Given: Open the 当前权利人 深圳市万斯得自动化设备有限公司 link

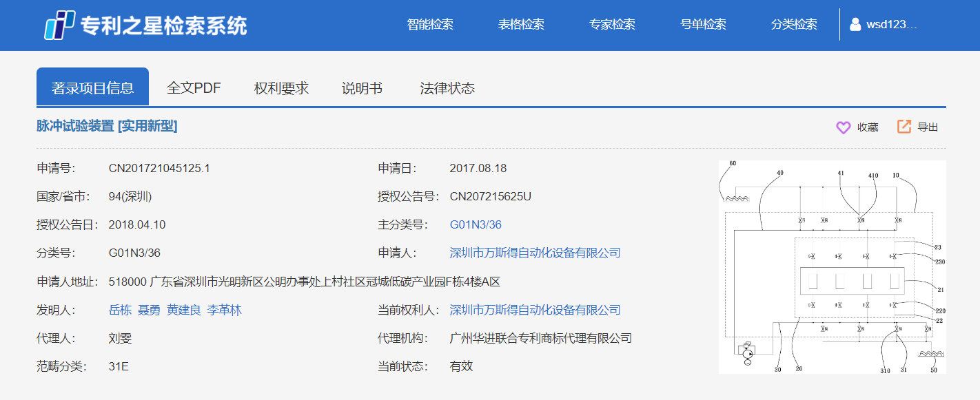Looking at the screenshot, I should (x=535, y=310).
